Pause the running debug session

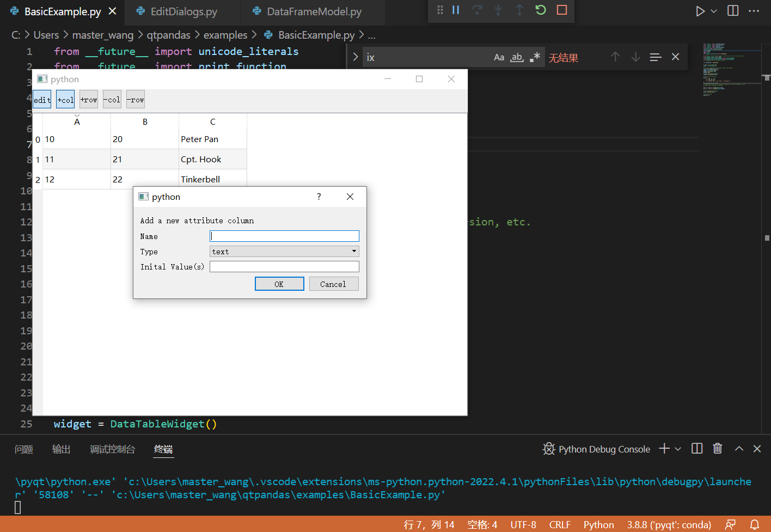coord(456,9)
